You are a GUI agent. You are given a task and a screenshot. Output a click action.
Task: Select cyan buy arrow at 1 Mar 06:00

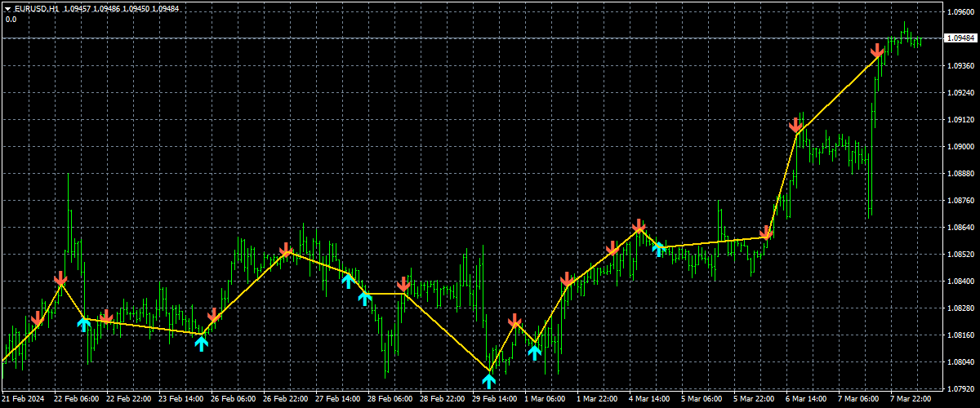(x=534, y=353)
